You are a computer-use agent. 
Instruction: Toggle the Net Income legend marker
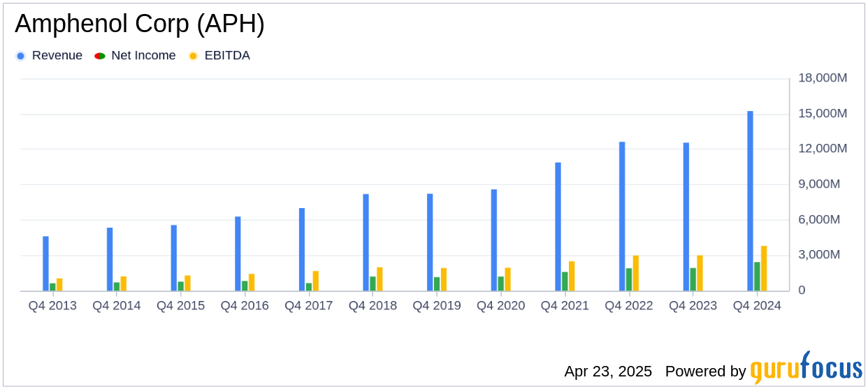pos(100,56)
